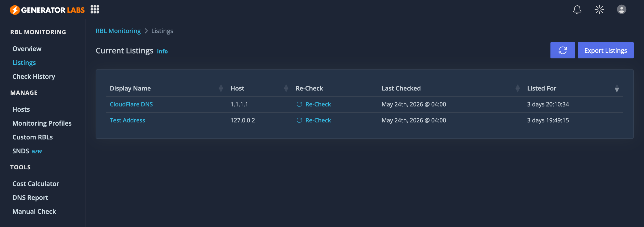Screen dimensions: 644x227
Task: Click info link beside Current Listings
Action: pyautogui.click(x=162, y=51)
